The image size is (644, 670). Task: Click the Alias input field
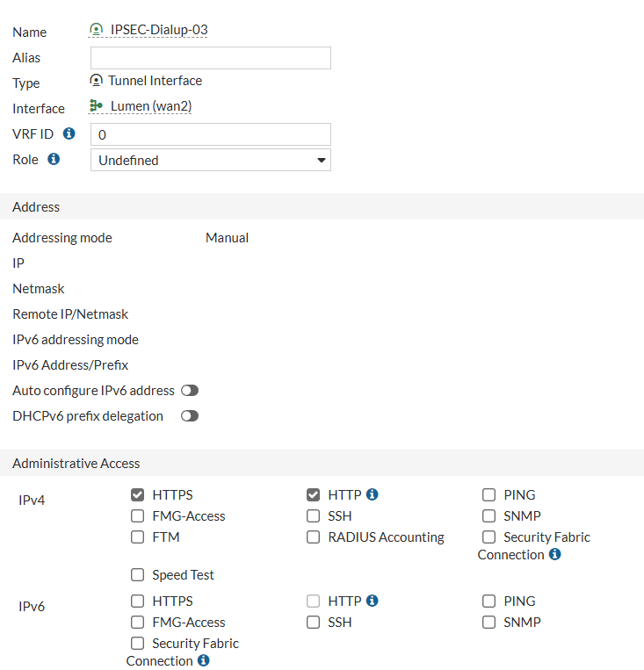click(211, 58)
